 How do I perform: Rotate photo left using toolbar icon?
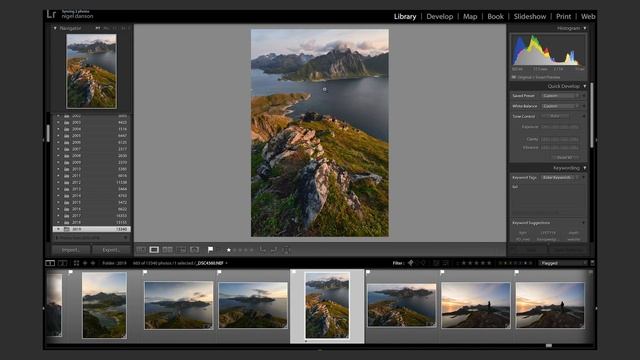click(262, 249)
